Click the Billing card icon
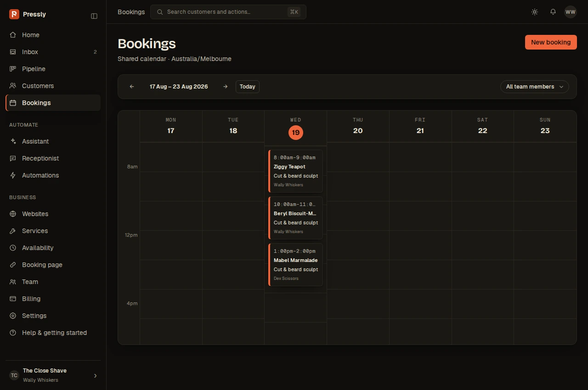The height and width of the screenshot is (390, 588). coord(13,299)
